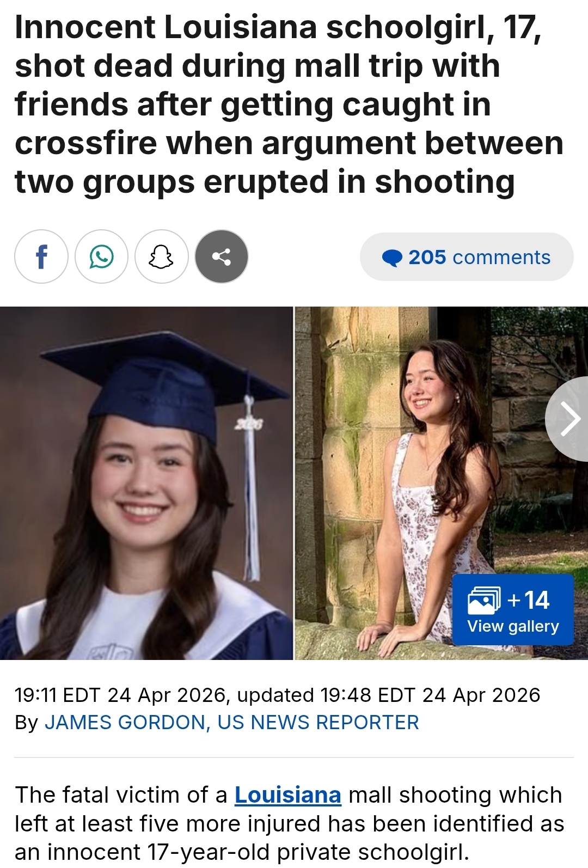The height and width of the screenshot is (868, 588).
Task: Open the floral dress outdoor photo
Action: (442, 483)
